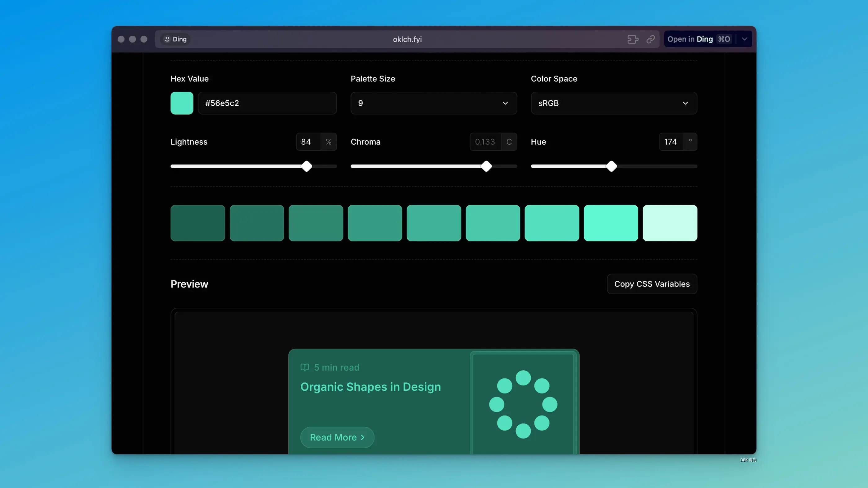This screenshot has width=868, height=488.
Task: Open in Ding button
Action: [x=699, y=39]
